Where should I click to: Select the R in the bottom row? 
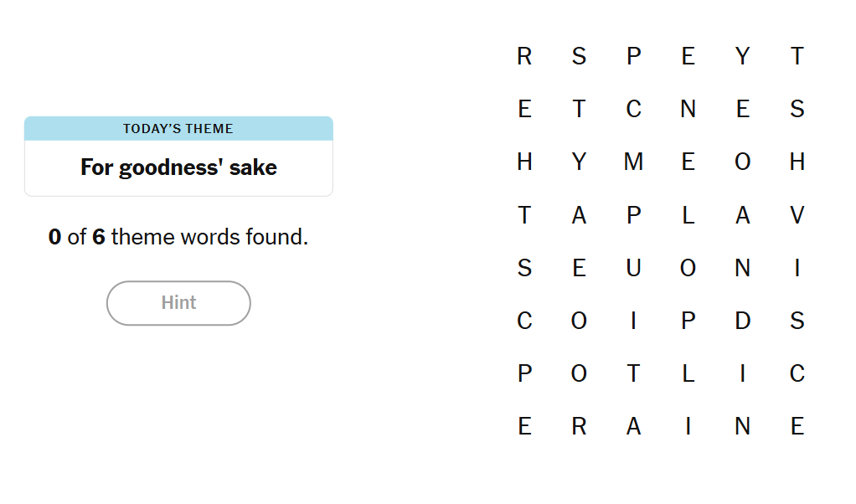coord(579,426)
